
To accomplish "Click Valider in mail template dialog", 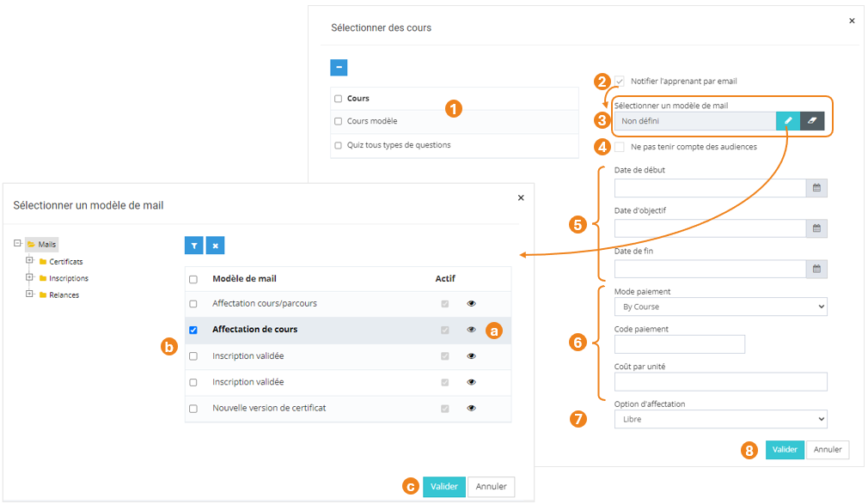I will (444, 487).
